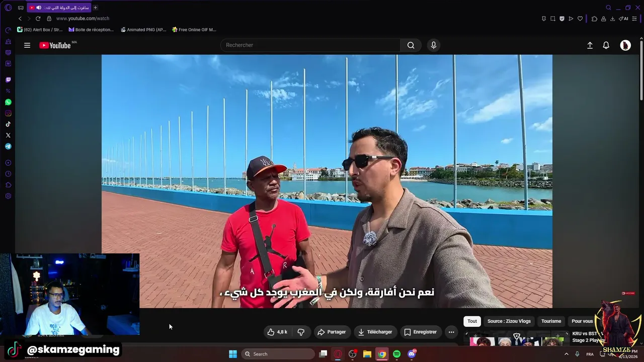This screenshot has width=644, height=362.
Task: Open the Windows Start menu
Action: point(233,354)
